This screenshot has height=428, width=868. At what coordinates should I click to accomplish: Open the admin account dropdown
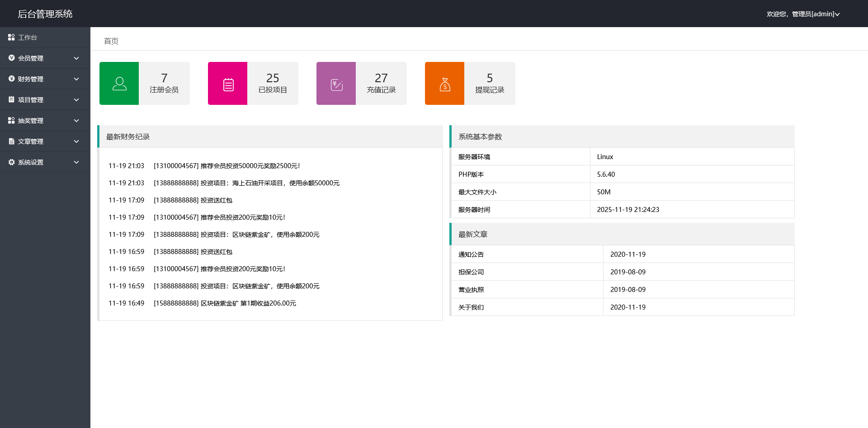[x=803, y=14]
